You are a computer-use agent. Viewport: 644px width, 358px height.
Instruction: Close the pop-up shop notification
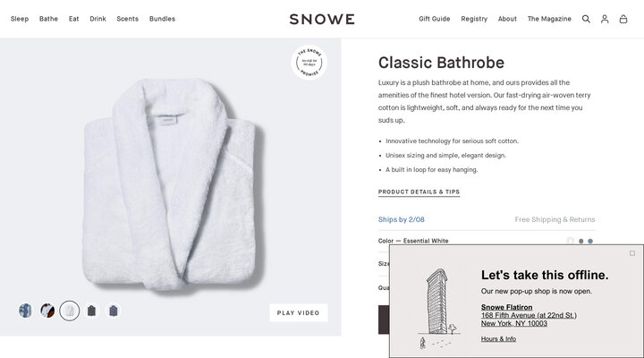click(632, 253)
